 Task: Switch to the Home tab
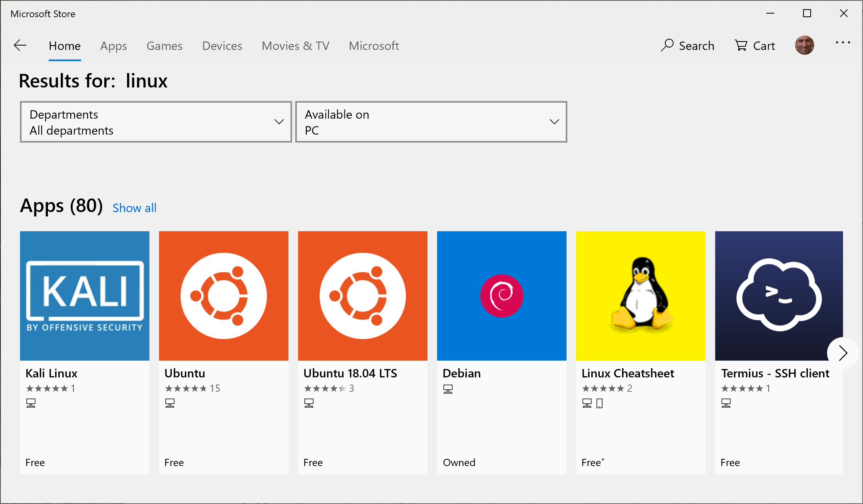65,46
